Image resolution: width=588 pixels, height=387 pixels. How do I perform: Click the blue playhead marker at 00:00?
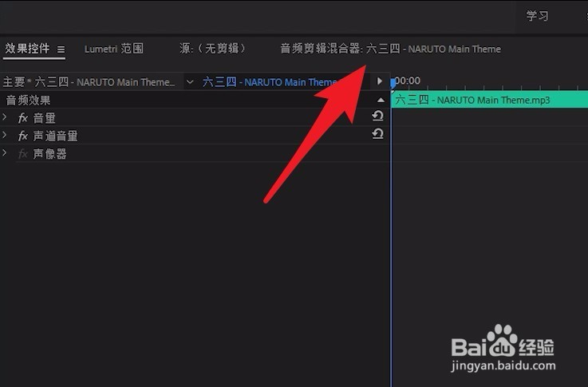(393, 82)
